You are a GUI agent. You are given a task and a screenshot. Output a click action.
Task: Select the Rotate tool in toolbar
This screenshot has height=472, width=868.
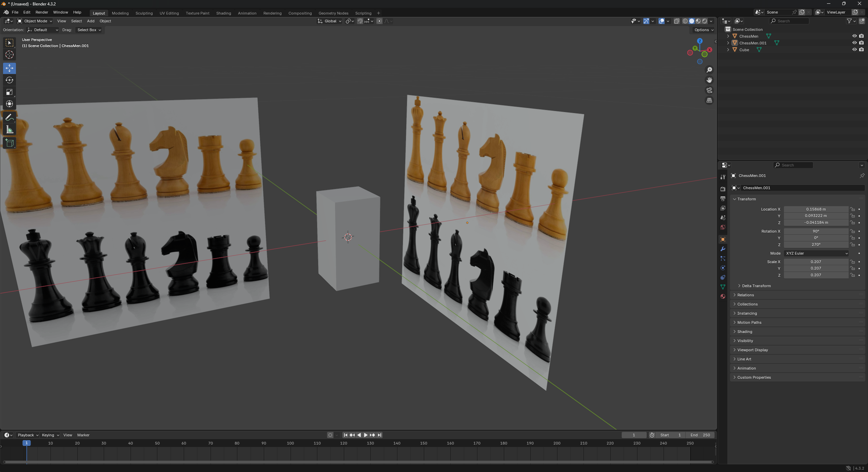click(x=9, y=80)
